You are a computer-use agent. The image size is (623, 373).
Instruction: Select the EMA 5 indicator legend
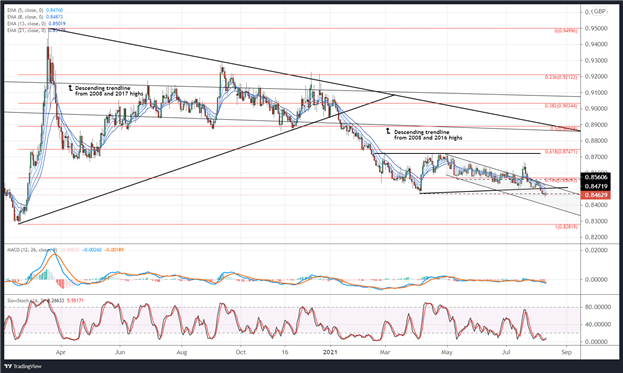[35, 10]
